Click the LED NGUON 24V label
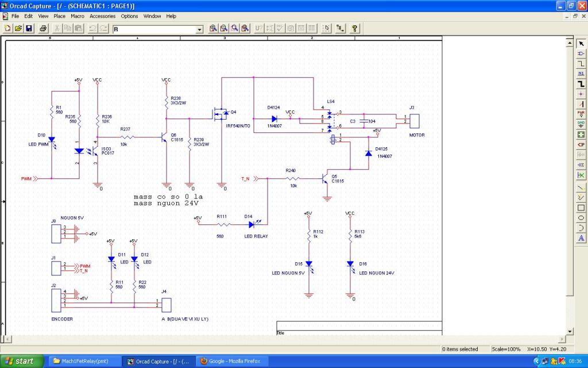The height and width of the screenshot is (368, 588). tap(377, 273)
